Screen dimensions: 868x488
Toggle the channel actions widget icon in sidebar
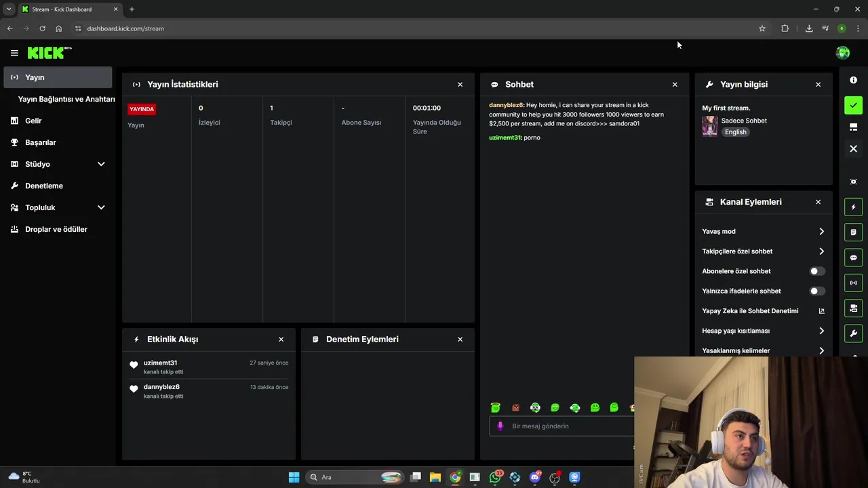point(854,308)
